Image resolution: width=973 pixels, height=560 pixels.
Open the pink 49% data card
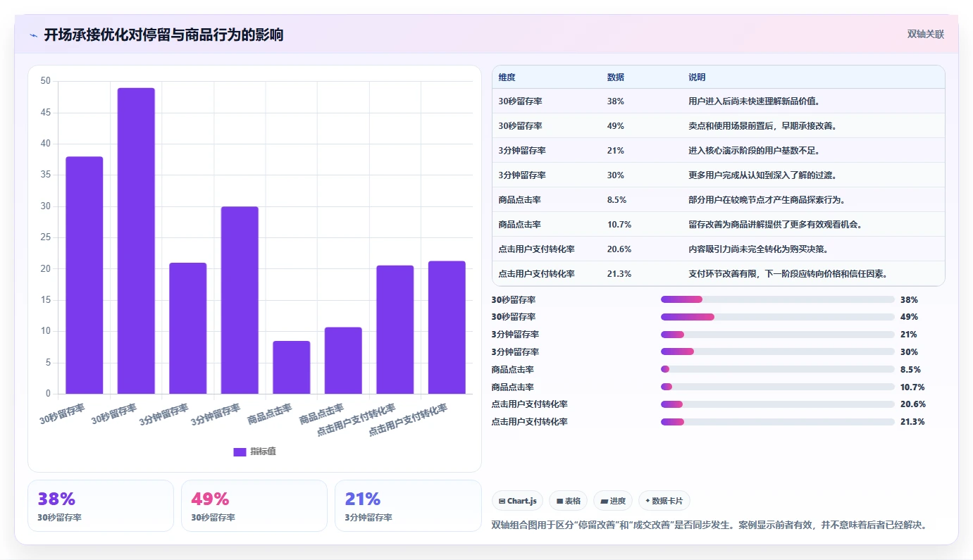tap(254, 506)
